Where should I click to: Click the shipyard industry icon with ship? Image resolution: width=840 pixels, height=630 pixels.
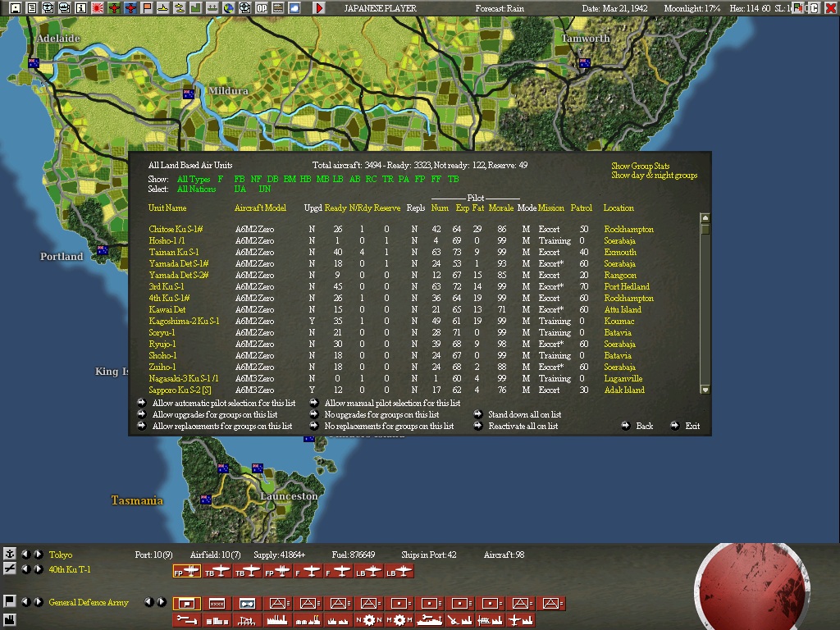point(430,620)
